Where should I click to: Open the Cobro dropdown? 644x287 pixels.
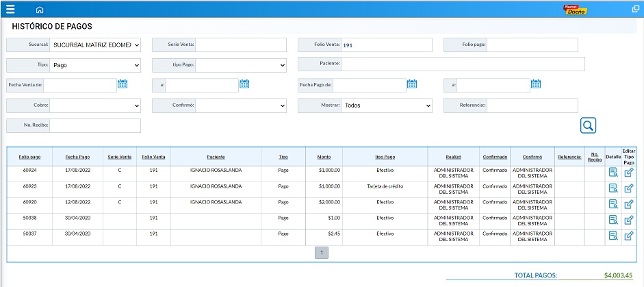pos(95,105)
